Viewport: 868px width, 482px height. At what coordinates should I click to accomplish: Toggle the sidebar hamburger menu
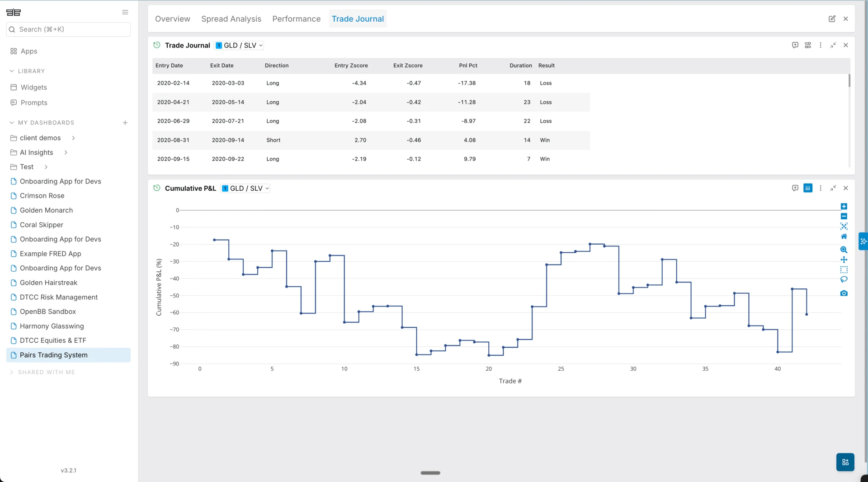point(125,12)
